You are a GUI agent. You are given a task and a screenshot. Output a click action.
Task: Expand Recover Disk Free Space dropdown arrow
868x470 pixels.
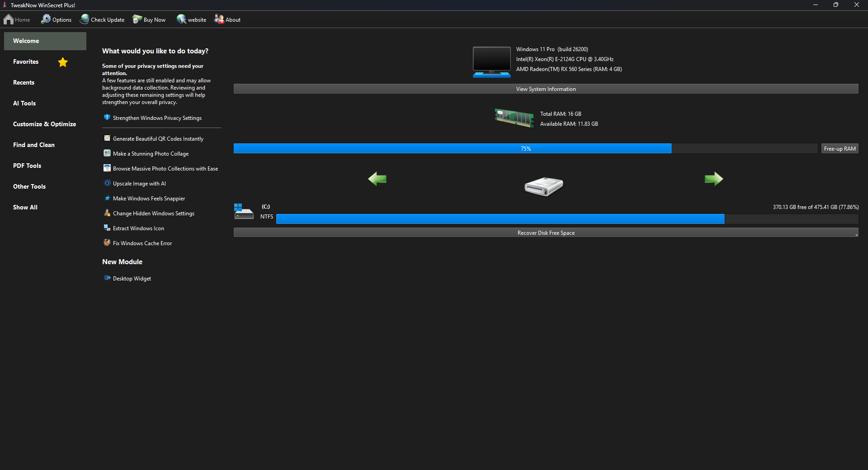click(x=856, y=235)
